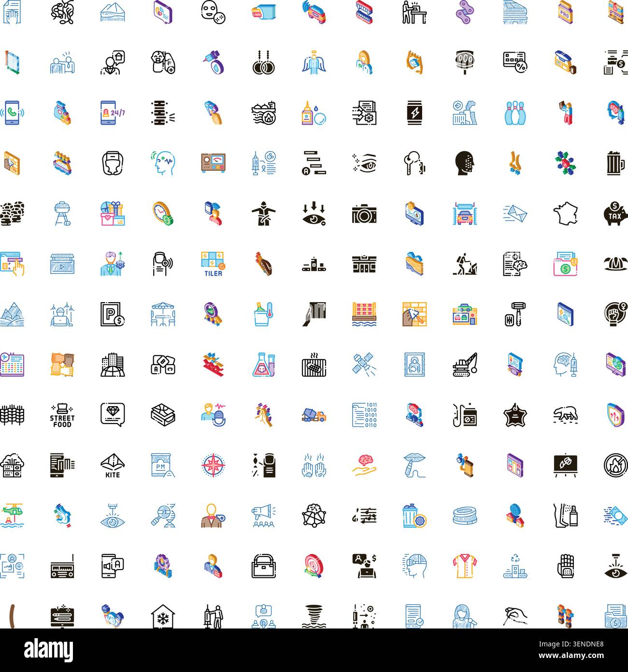Click the trash can icon
This screenshot has height=672, width=628.
(x=414, y=515)
